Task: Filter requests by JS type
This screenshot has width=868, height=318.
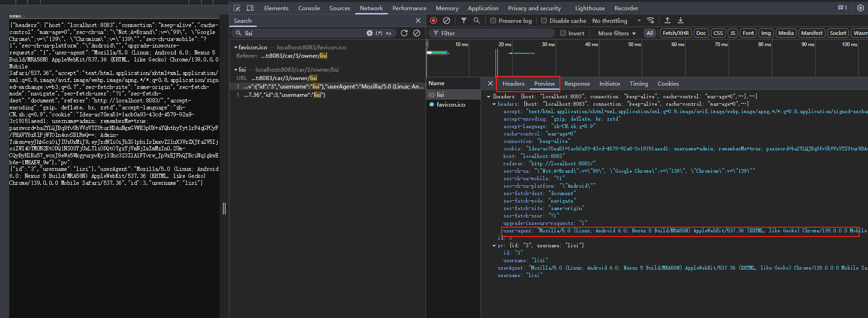Action: click(733, 33)
